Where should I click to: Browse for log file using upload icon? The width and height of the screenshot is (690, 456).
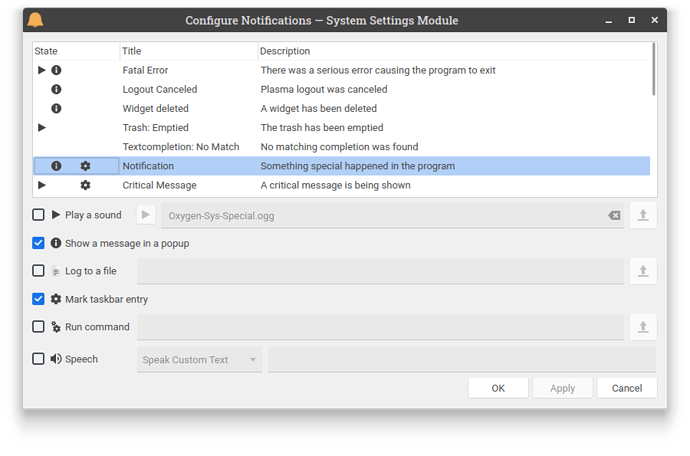coord(643,271)
